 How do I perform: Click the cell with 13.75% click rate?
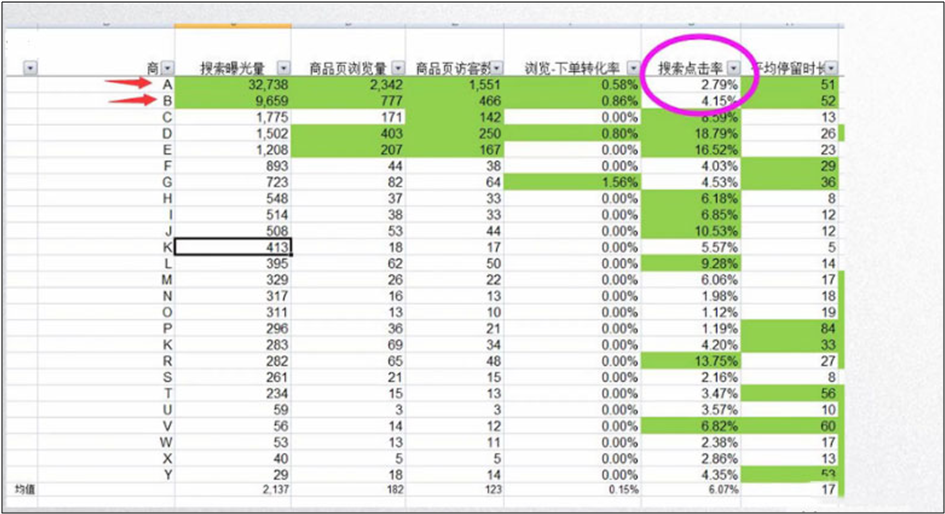691,360
